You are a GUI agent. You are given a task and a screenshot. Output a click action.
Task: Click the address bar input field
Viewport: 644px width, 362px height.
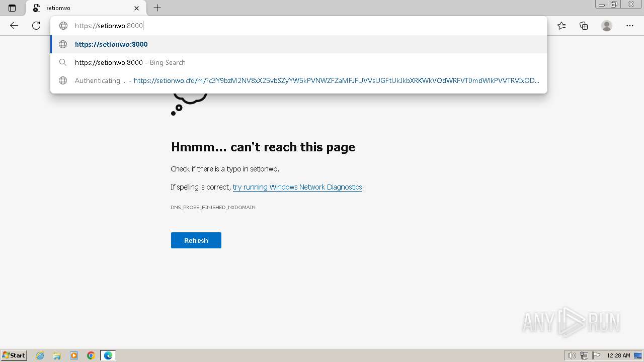[x=299, y=26]
